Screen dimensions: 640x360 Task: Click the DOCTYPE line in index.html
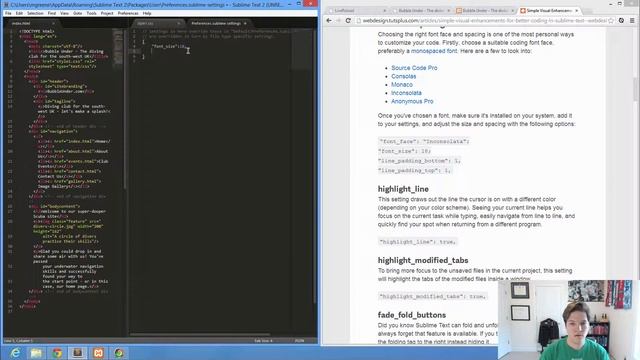[37, 31]
